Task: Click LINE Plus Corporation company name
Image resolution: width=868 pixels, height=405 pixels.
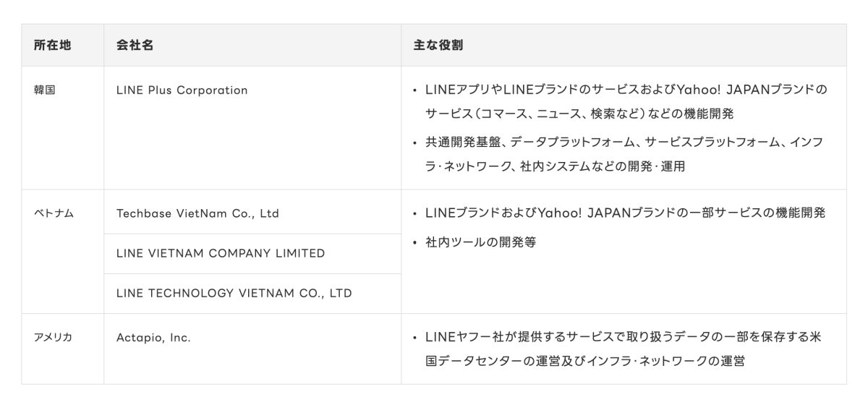Action: click(x=182, y=90)
